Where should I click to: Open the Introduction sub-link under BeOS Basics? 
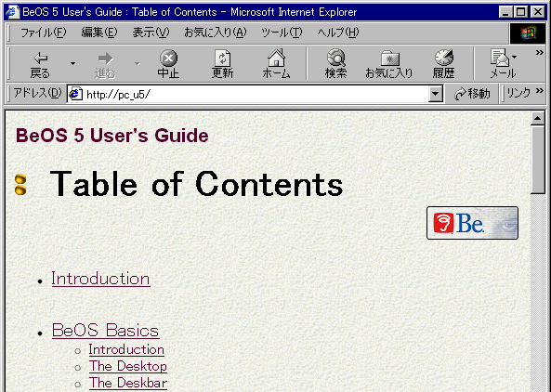tap(126, 349)
